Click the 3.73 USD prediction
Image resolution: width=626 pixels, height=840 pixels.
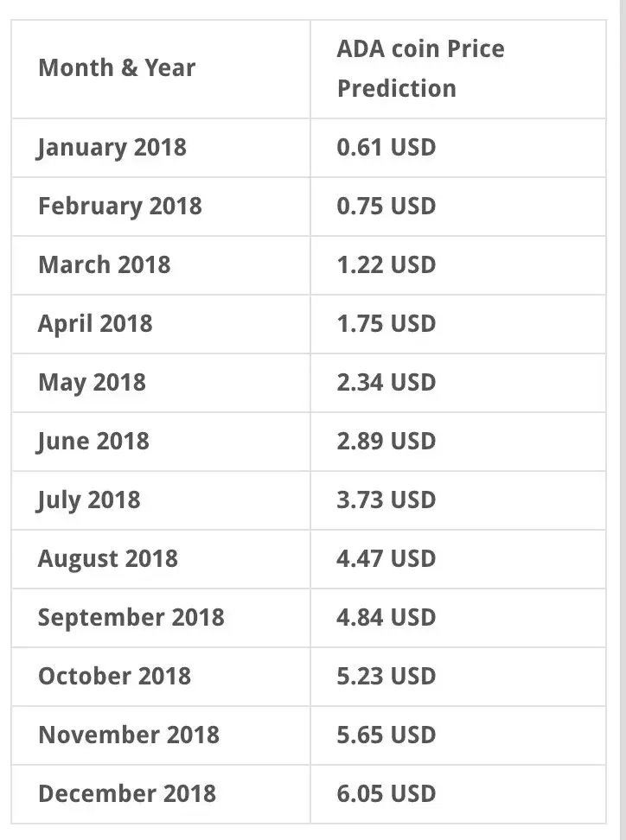(386, 500)
